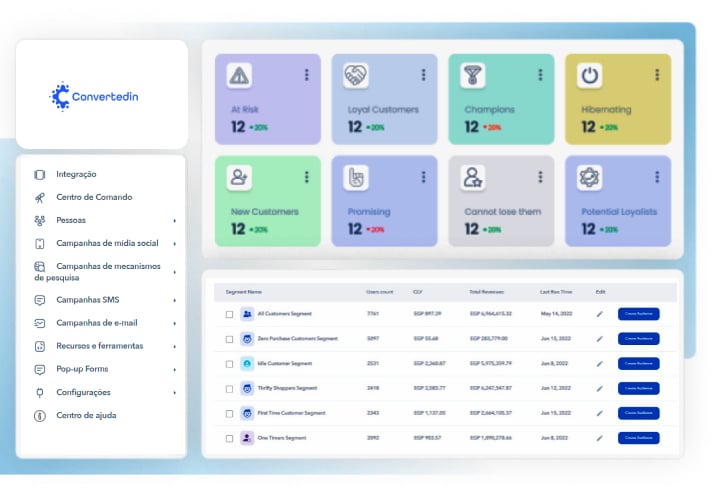Expand the Pop-up Forms arrow
This screenshot has height=498, width=723.
point(175,369)
